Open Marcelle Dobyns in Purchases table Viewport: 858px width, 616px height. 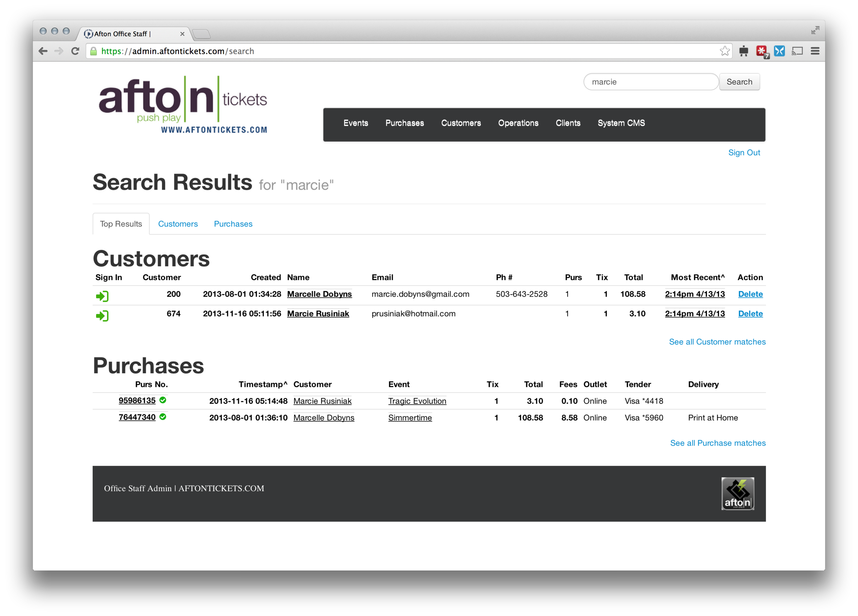(324, 418)
